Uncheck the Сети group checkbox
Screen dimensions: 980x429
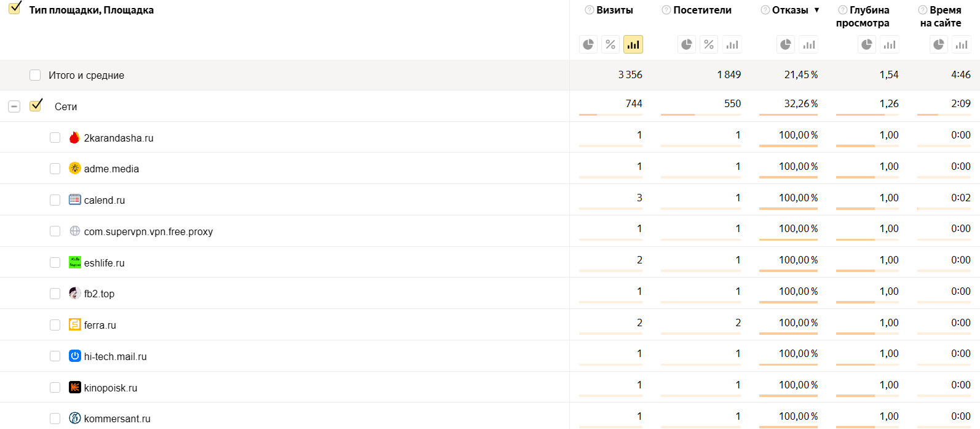(x=36, y=105)
